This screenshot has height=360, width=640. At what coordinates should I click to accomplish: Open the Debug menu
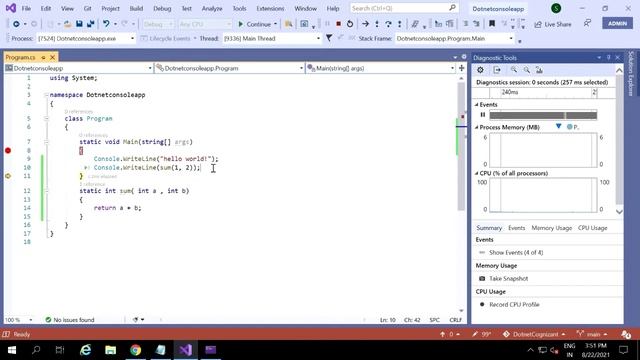click(x=162, y=8)
